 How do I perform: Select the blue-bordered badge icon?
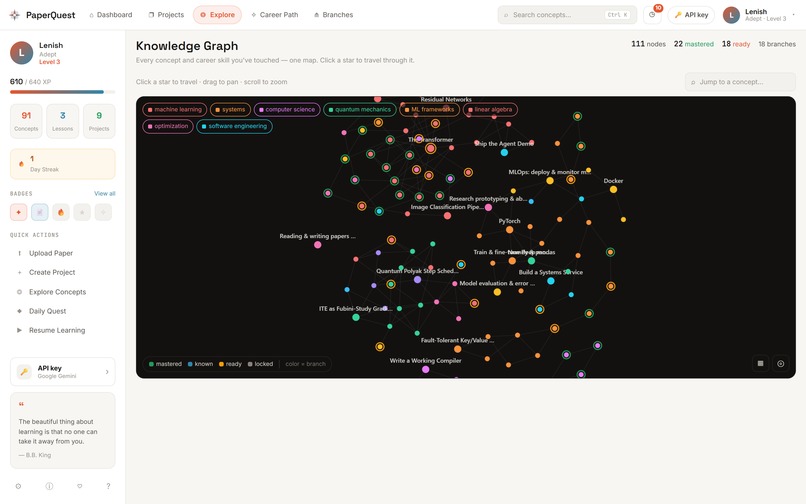tap(40, 212)
